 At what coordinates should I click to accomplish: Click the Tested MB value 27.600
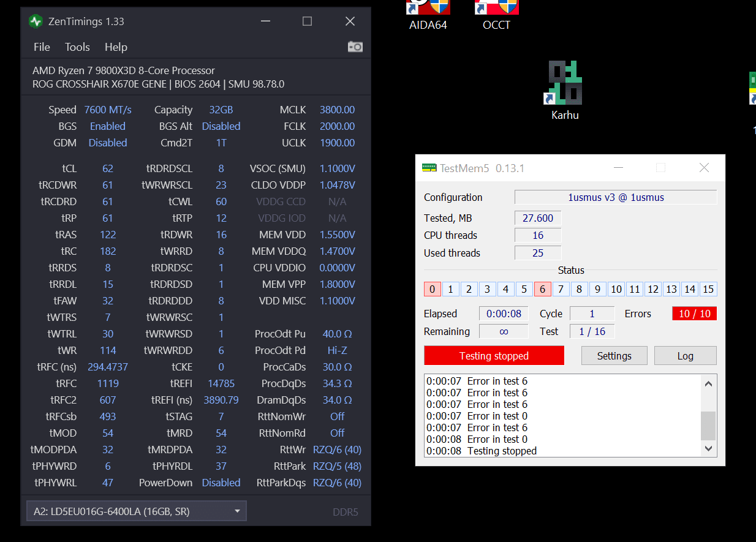coord(538,218)
